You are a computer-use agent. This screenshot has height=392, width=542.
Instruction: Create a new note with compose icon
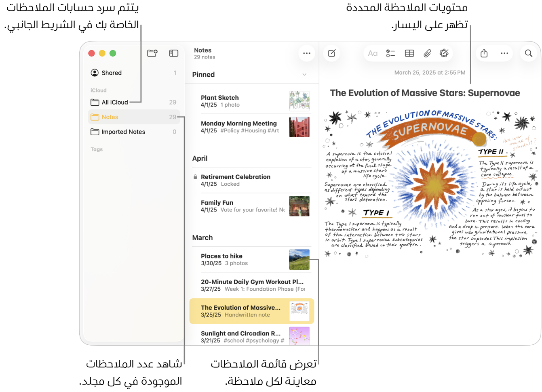(x=332, y=53)
